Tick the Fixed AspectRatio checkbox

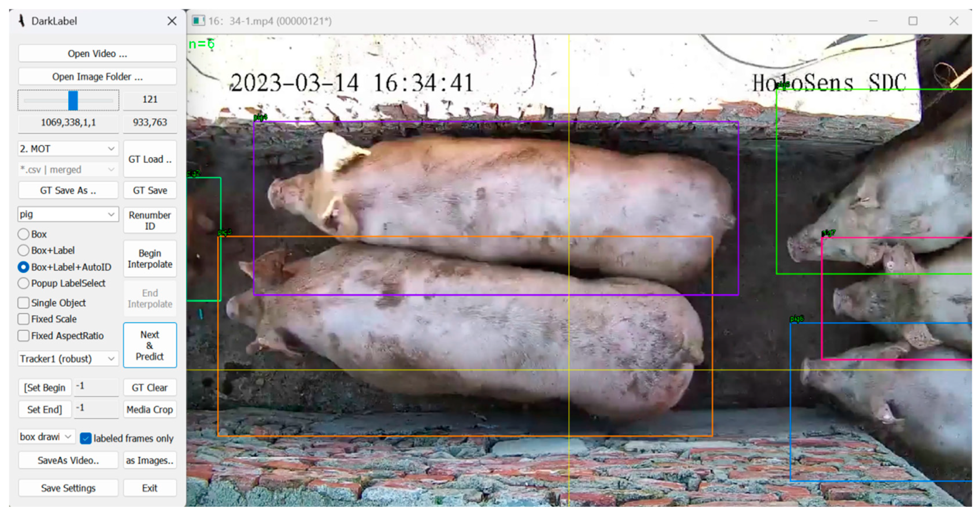[24, 336]
